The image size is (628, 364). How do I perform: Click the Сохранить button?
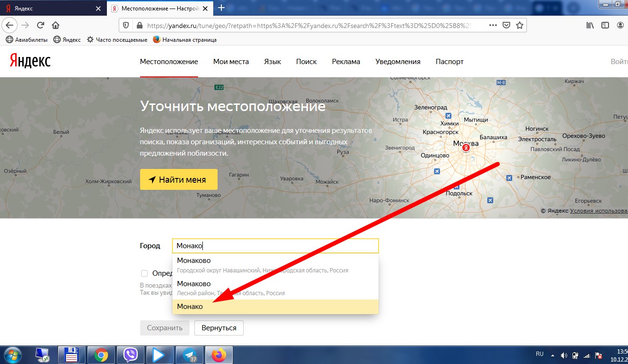164,328
